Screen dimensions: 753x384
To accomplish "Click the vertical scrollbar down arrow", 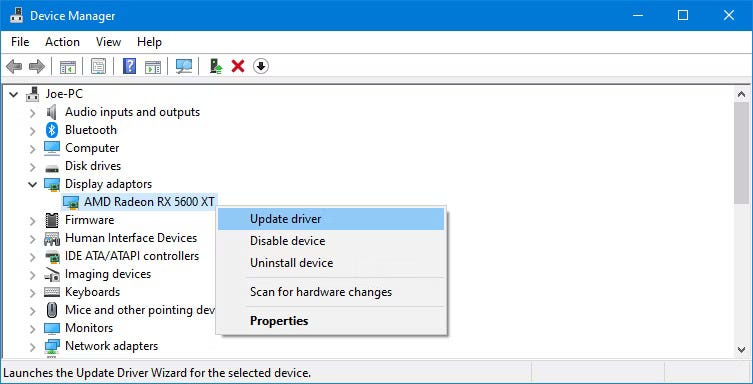I will [x=741, y=350].
